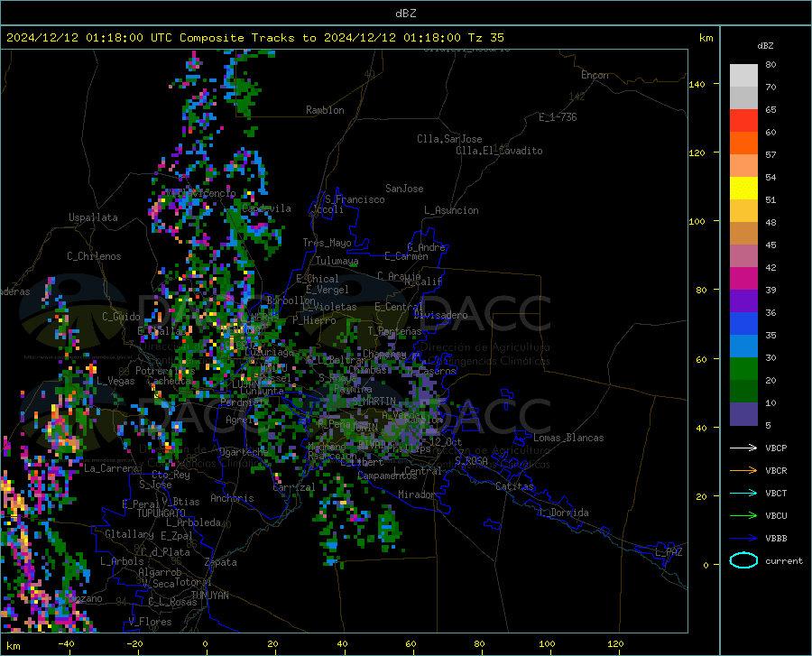Click the TUPUNGATO town label
Viewport: 812px width, 656px height.
(x=161, y=513)
